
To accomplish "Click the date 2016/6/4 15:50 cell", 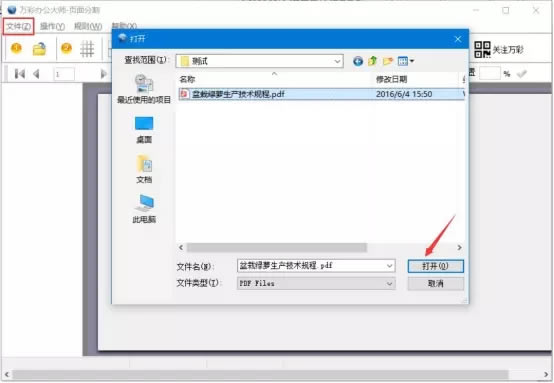I will tap(404, 94).
